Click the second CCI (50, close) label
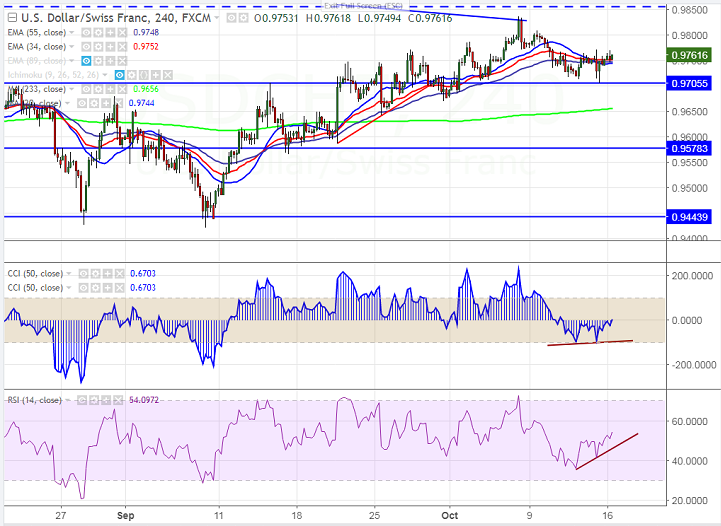 pos(35,288)
